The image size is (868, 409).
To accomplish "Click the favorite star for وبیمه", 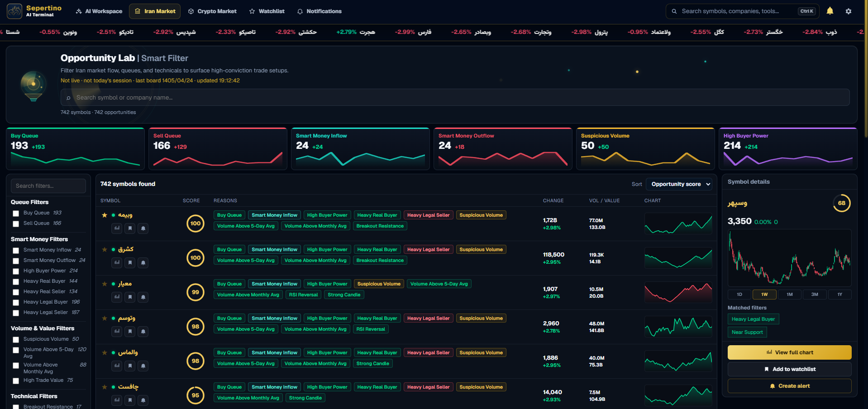I will (105, 215).
